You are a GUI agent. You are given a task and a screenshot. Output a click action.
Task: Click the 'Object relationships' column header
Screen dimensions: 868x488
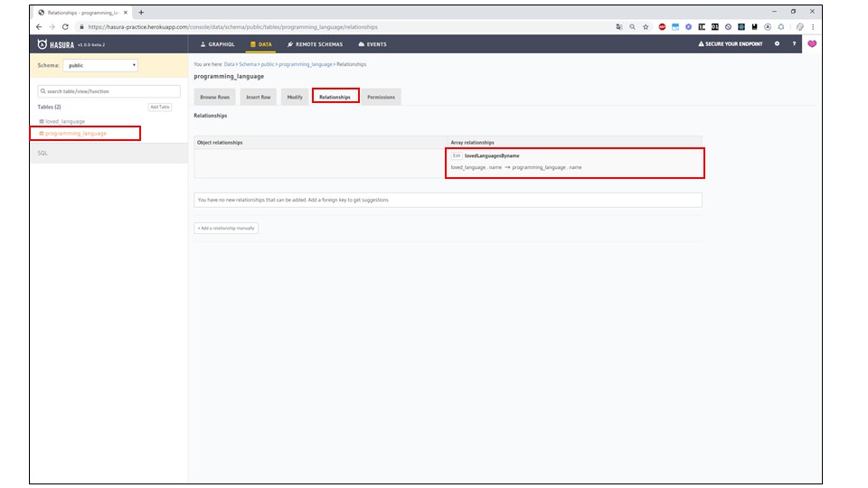coord(220,142)
